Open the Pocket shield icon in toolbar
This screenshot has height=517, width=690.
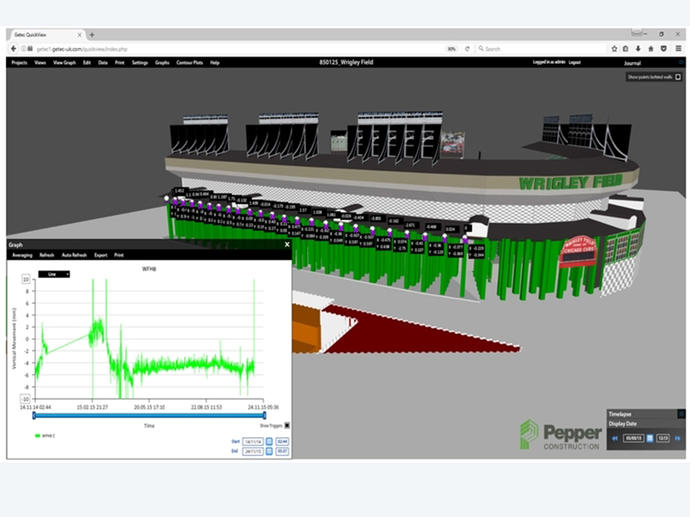click(x=664, y=49)
